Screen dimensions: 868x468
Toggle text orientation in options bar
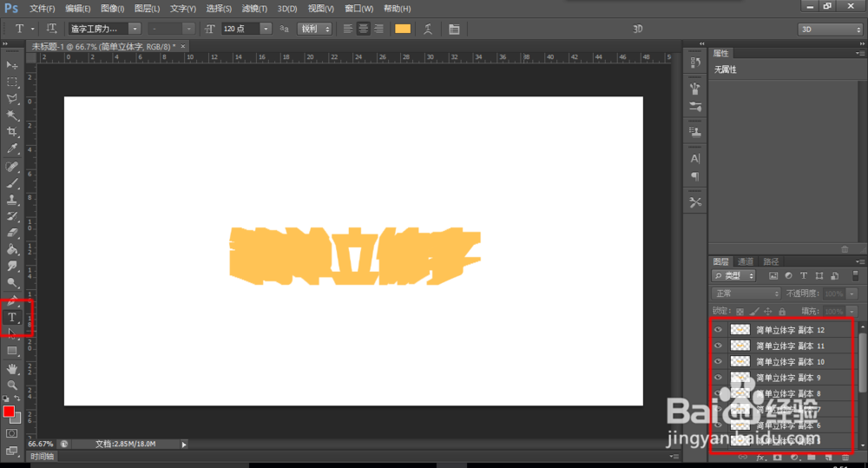point(51,29)
